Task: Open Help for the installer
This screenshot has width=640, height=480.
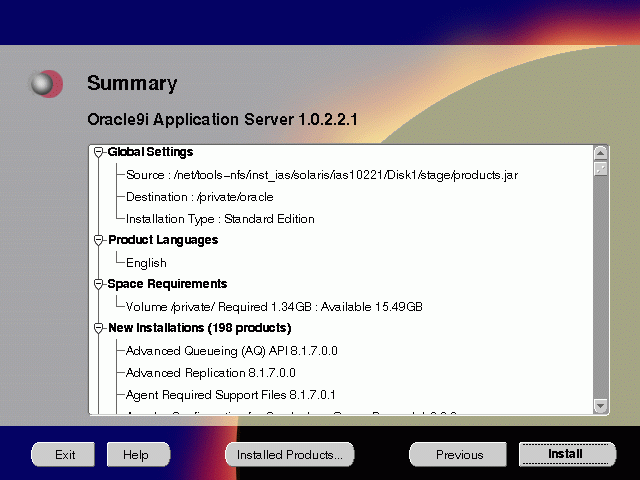Action: (x=138, y=454)
